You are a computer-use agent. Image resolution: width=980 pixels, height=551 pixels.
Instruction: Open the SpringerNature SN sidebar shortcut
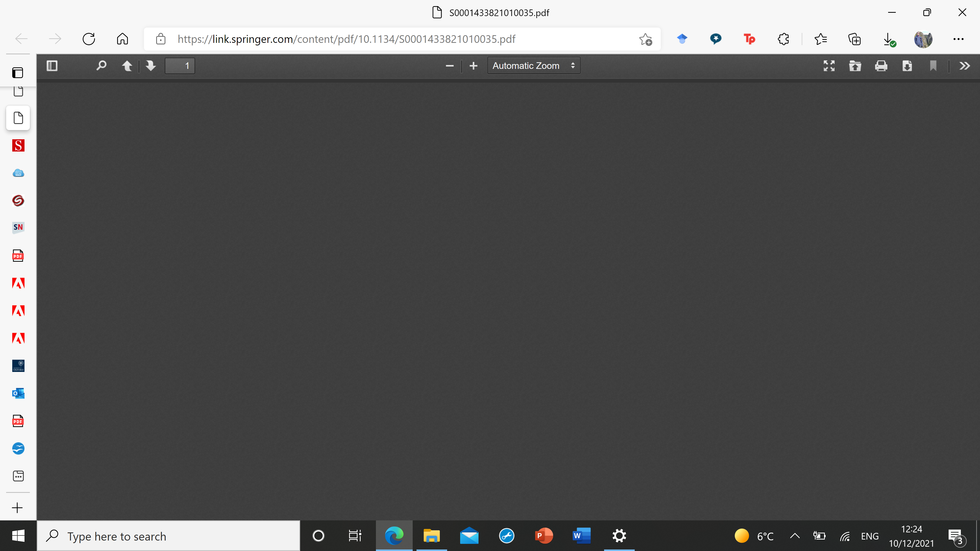coord(18,227)
